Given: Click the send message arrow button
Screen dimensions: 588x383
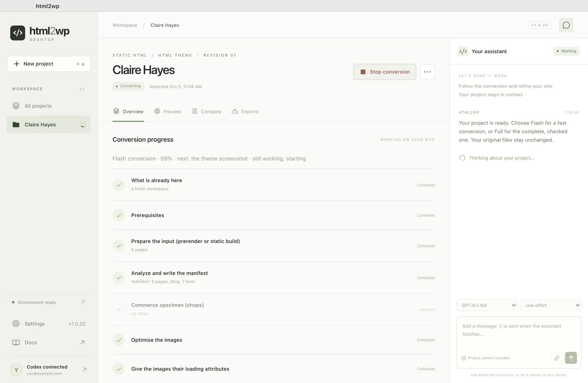Looking at the screenshot, I should 571,358.
